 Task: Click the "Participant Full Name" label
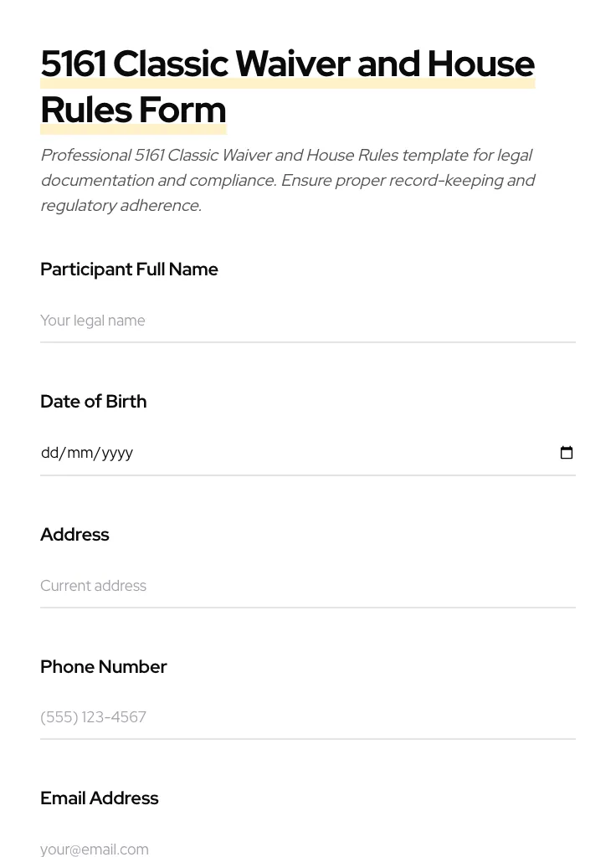tap(129, 269)
